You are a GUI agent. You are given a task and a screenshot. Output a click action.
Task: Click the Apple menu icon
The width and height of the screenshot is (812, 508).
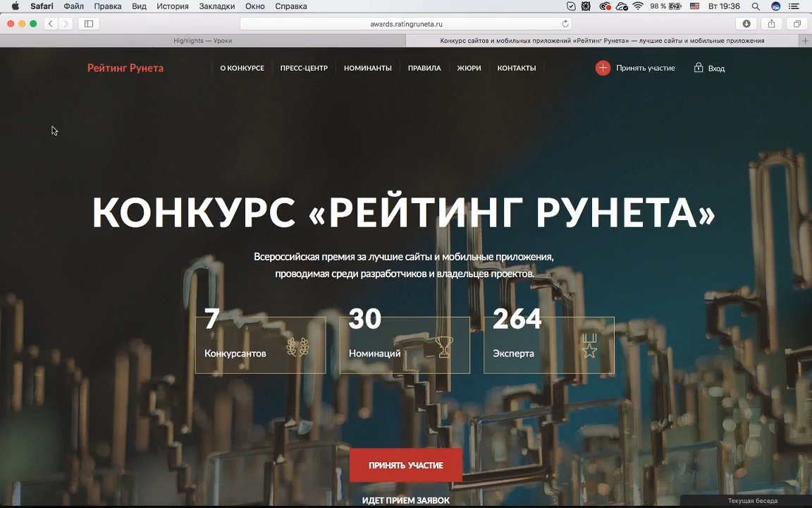tap(15, 6)
